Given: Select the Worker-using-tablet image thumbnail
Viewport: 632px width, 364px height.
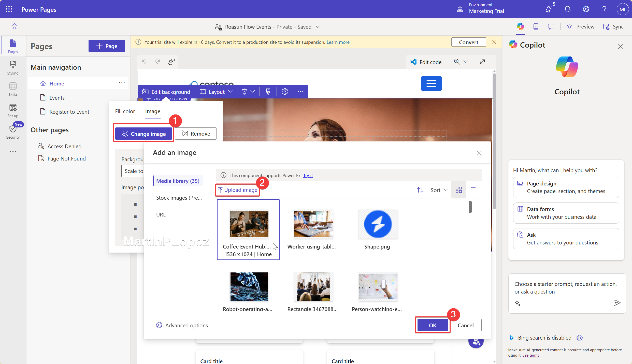Looking at the screenshot, I should [313, 224].
